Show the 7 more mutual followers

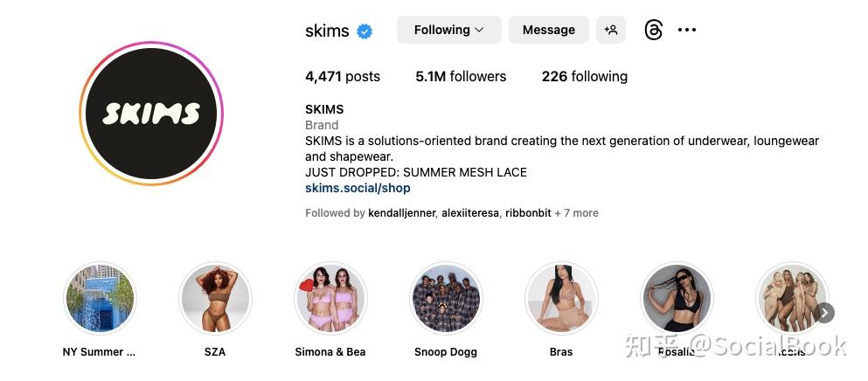pos(577,213)
